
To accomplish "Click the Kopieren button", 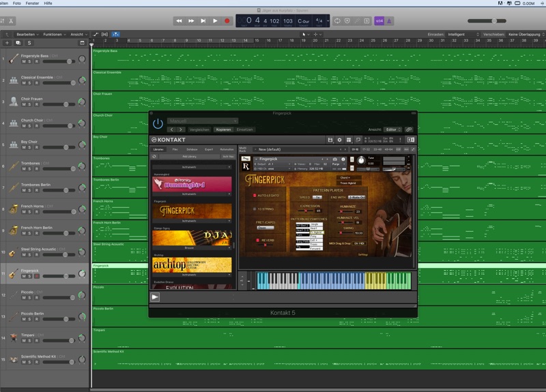I will tap(223, 130).
